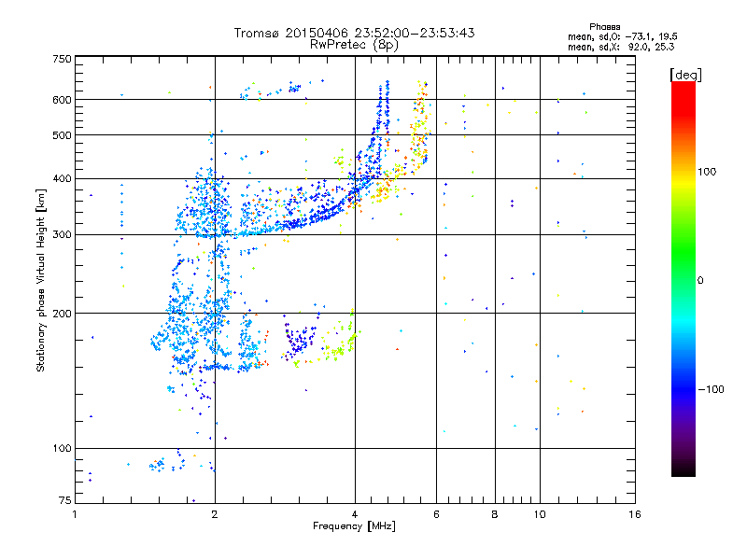Click the plot title 'Tromsø 20150406 23:52:00-23:53:43'
This screenshot has height=560, width=747.
point(354,33)
